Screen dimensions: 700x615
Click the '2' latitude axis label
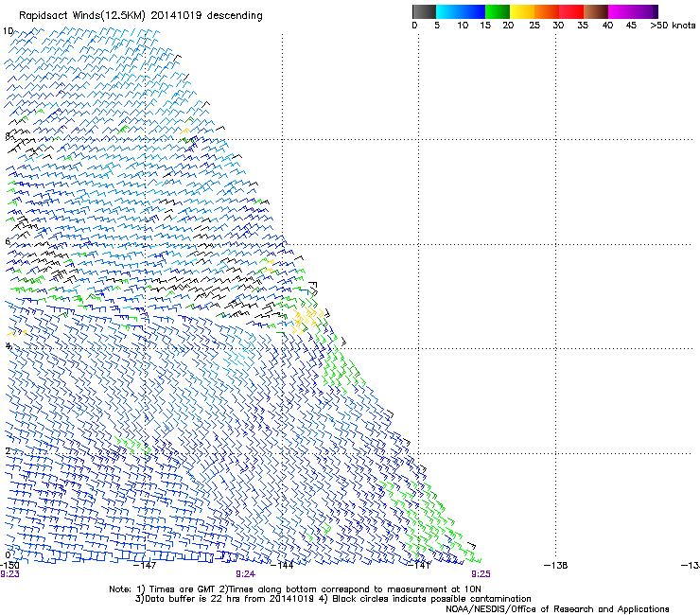pyautogui.click(x=8, y=450)
